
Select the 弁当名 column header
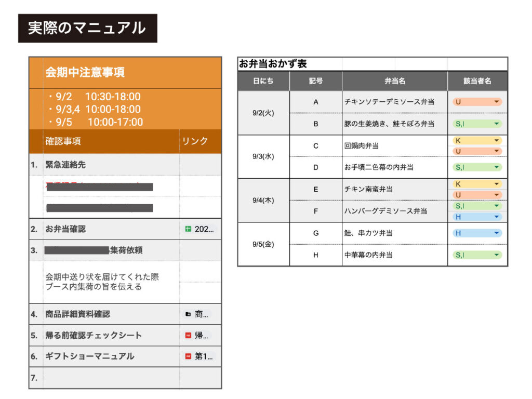[395, 81]
